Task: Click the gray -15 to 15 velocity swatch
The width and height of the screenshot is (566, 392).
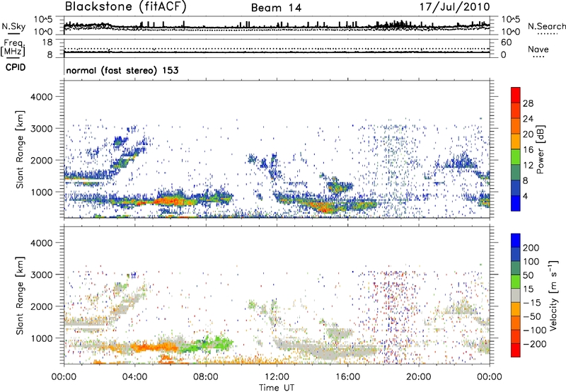Action: point(516,295)
